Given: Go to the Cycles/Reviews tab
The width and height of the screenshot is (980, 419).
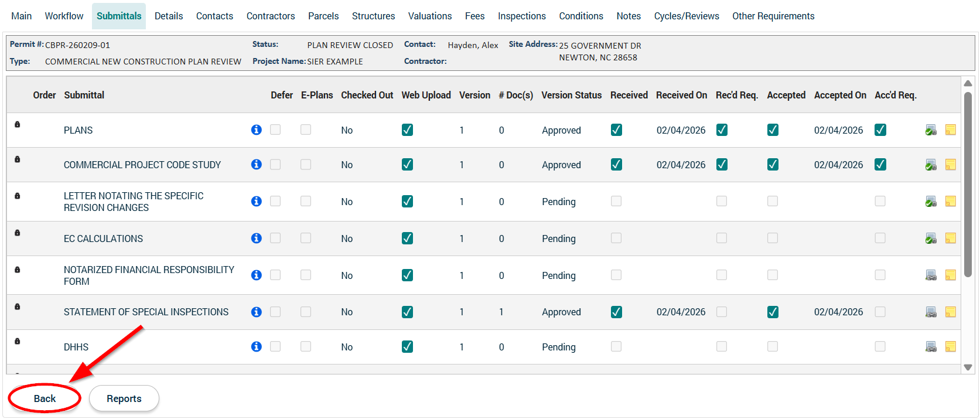Looking at the screenshot, I should click(686, 16).
